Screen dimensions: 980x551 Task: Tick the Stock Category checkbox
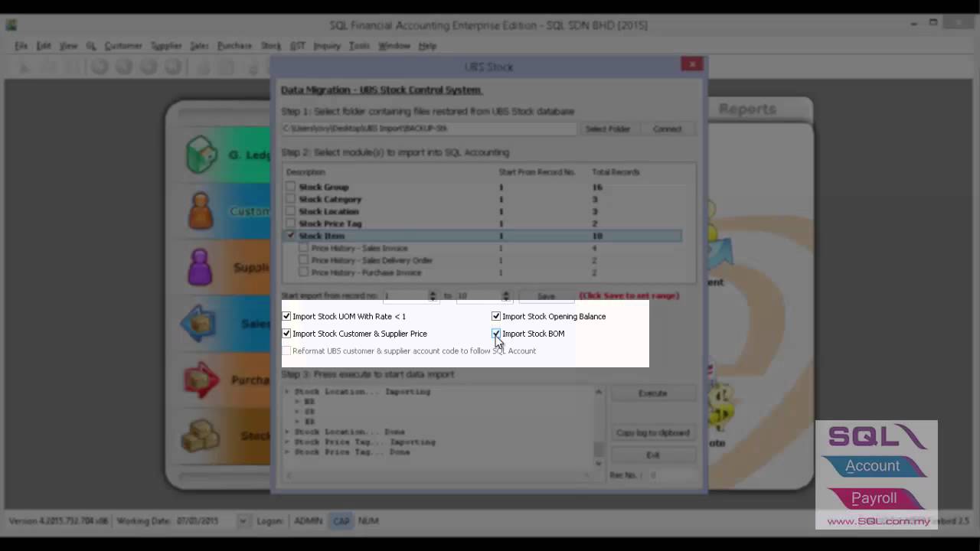[290, 199]
